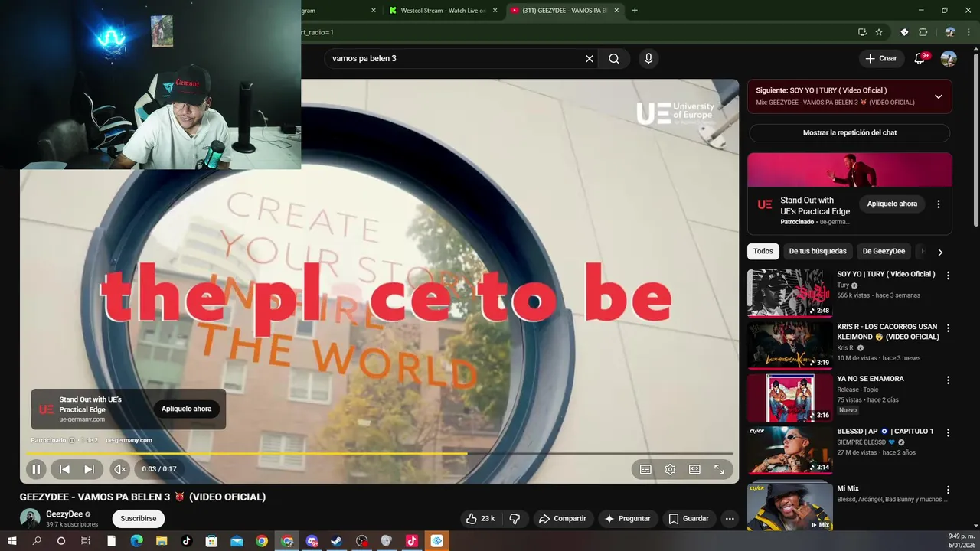980x551 pixels.
Task: Click the 'ue-germany.com' link below the ad
Action: (x=129, y=440)
